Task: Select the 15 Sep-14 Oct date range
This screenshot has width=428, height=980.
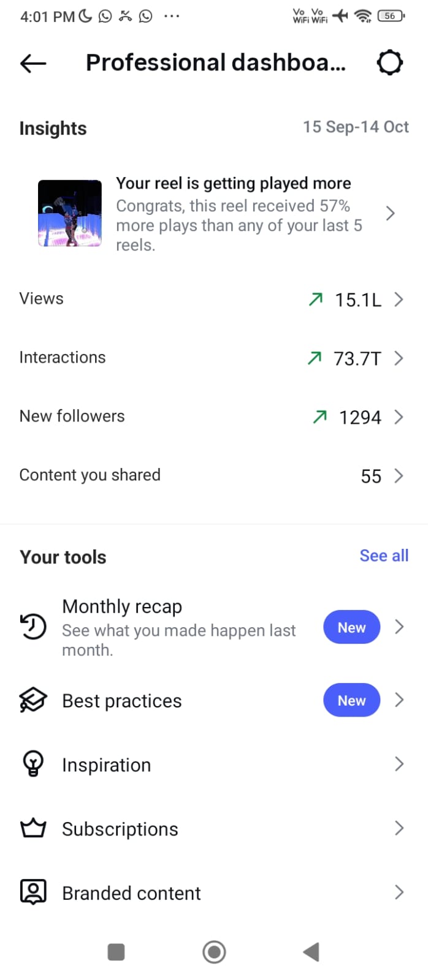Action: click(x=356, y=127)
